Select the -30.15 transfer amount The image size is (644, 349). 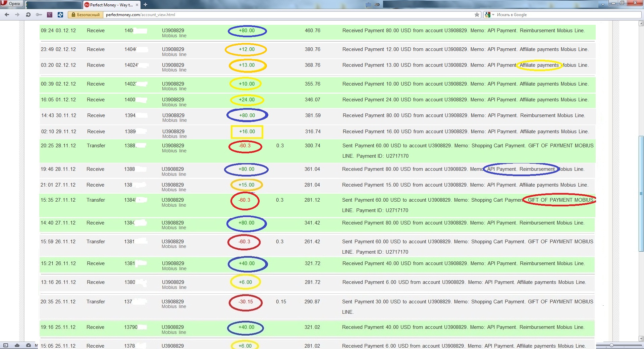246,302
